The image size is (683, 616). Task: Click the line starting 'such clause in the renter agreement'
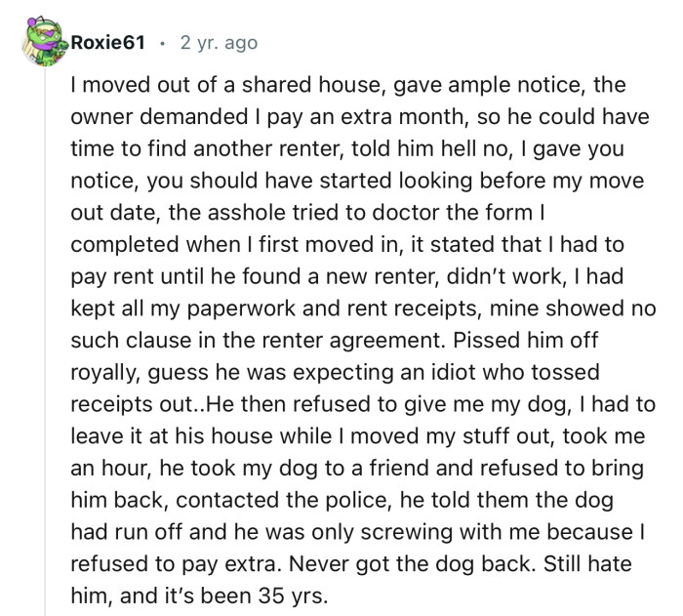[334, 341]
